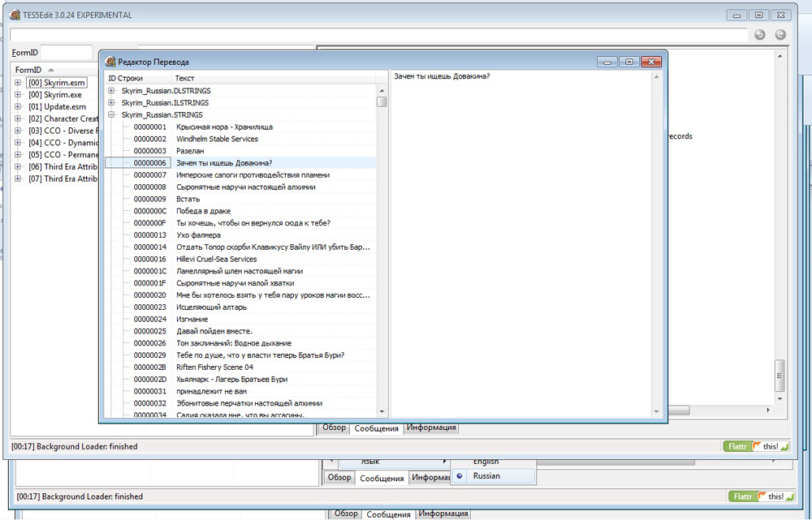
Task: Select the English language option
Action: (x=484, y=461)
